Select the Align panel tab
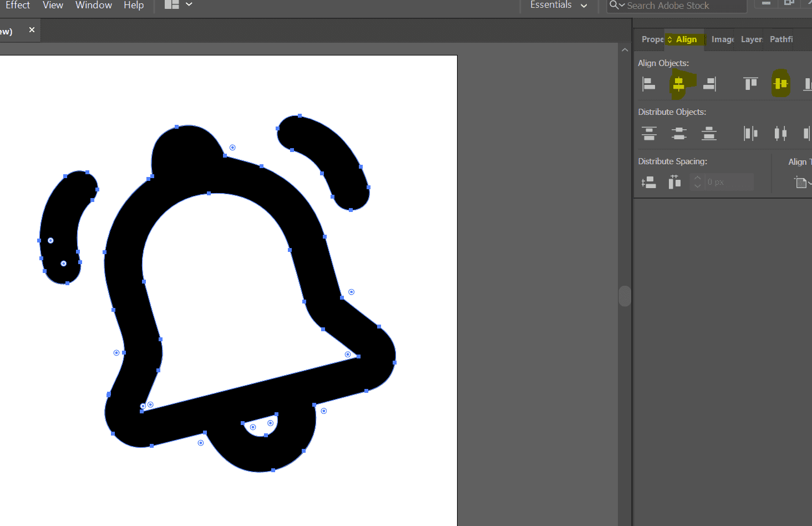 [x=686, y=39]
